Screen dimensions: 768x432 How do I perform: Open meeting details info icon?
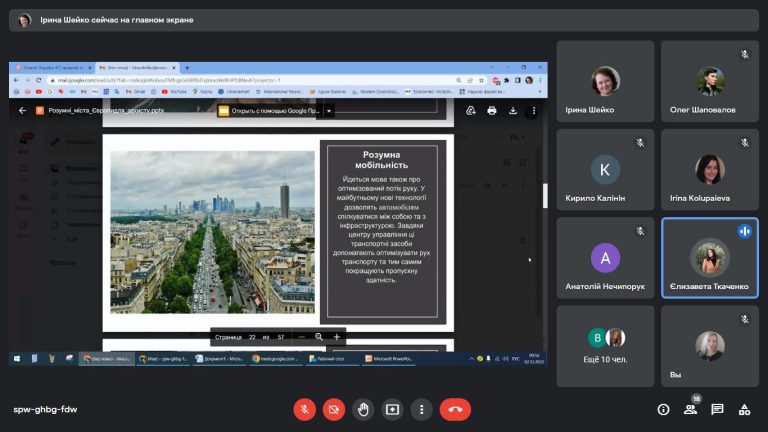[663, 409]
